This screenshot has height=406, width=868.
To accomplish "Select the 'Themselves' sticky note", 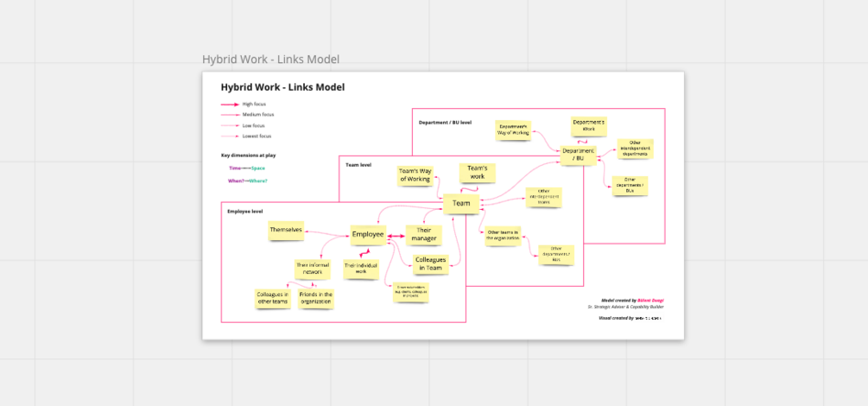I will pyautogui.click(x=286, y=230).
